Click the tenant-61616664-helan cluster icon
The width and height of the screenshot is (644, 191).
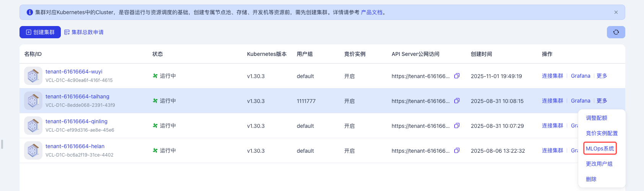coord(33,150)
